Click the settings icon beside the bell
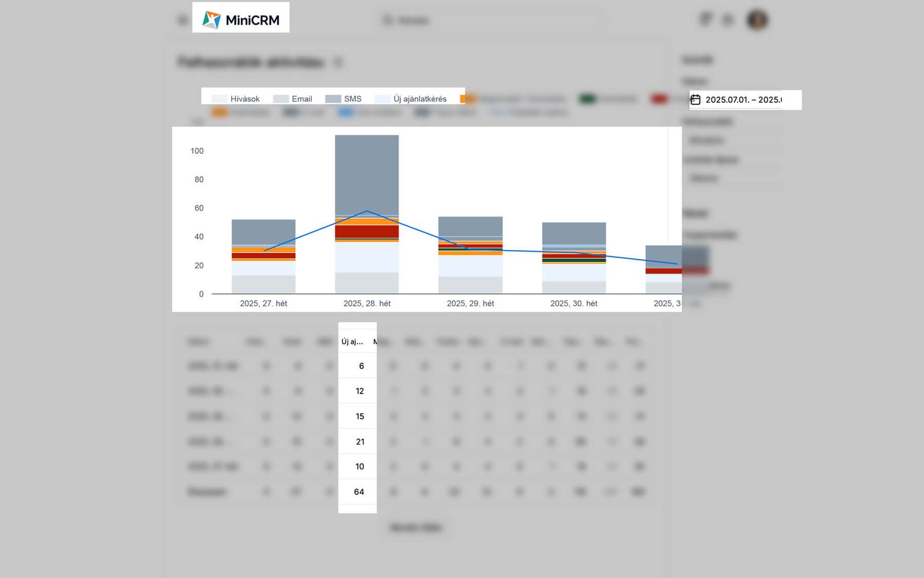This screenshot has width=924, height=578. click(727, 20)
